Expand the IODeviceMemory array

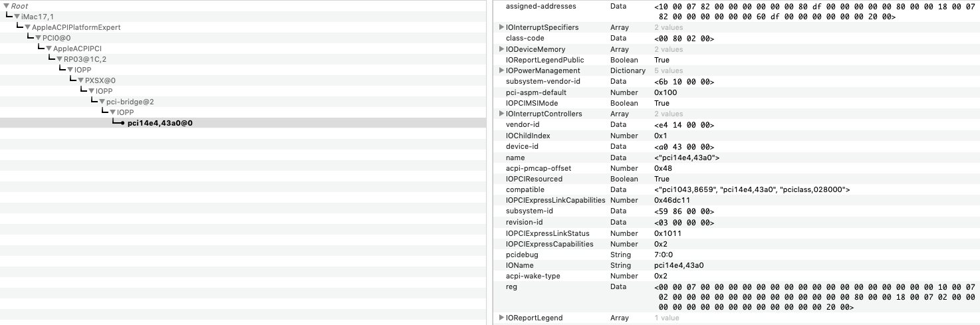(x=501, y=49)
